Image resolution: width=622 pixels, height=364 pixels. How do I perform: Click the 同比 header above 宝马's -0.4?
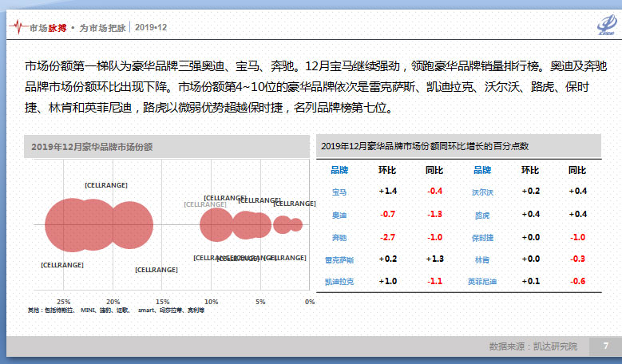coord(434,170)
